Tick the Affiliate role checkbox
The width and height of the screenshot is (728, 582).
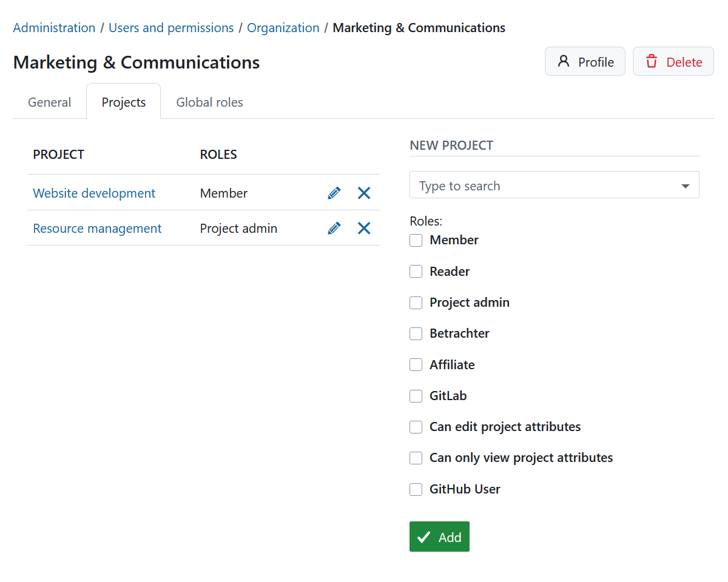coord(416,365)
